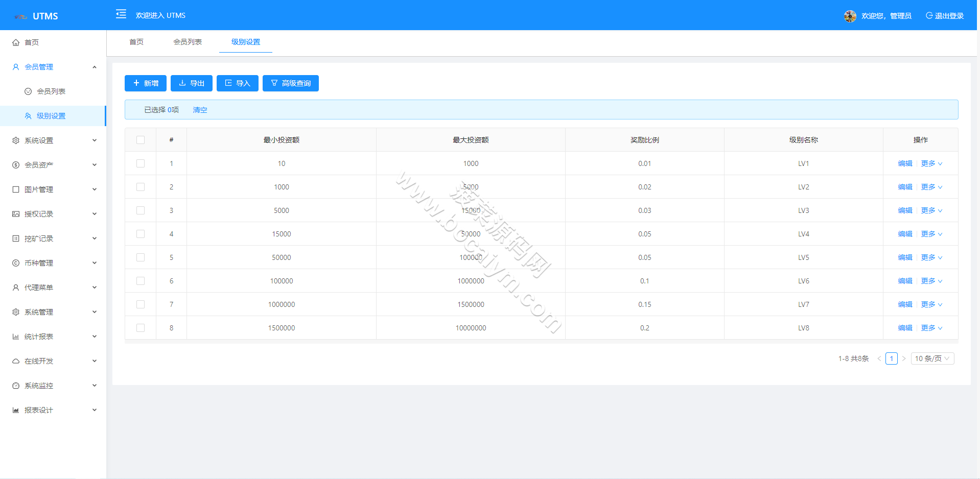Expand the 会员资产 menu chevron

[x=95, y=165]
